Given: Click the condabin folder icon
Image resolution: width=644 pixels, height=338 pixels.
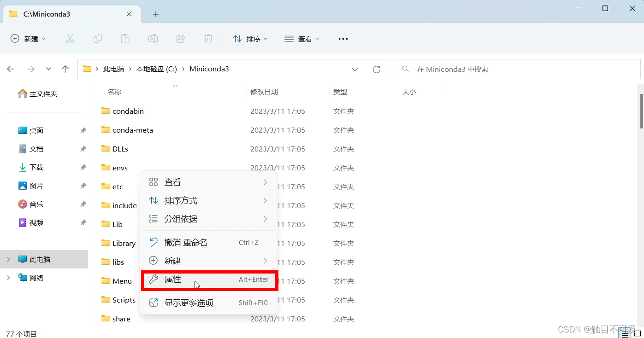Looking at the screenshot, I should (x=106, y=111).
